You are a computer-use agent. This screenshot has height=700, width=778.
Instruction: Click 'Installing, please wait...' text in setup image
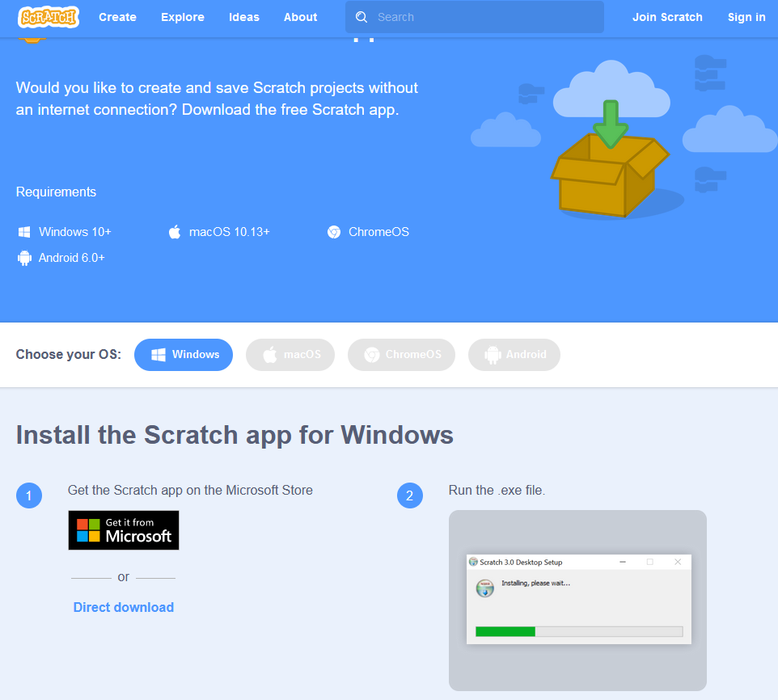536,583
